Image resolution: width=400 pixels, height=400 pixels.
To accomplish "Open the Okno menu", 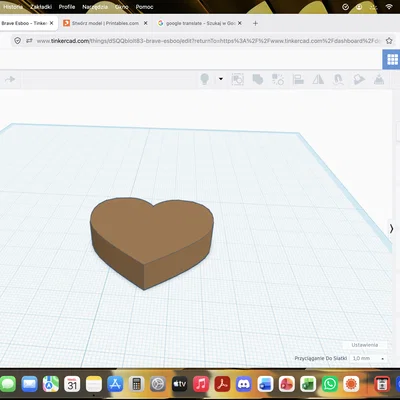I will tap(122, 7).
